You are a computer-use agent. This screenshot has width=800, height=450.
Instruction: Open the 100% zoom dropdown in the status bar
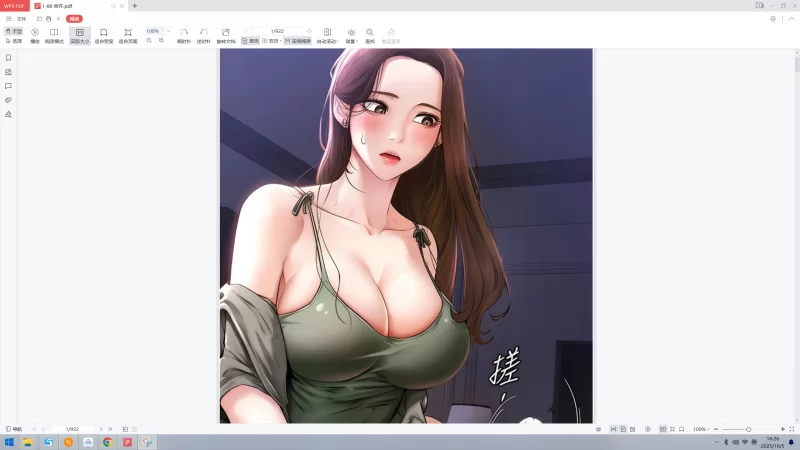(701, 429)
